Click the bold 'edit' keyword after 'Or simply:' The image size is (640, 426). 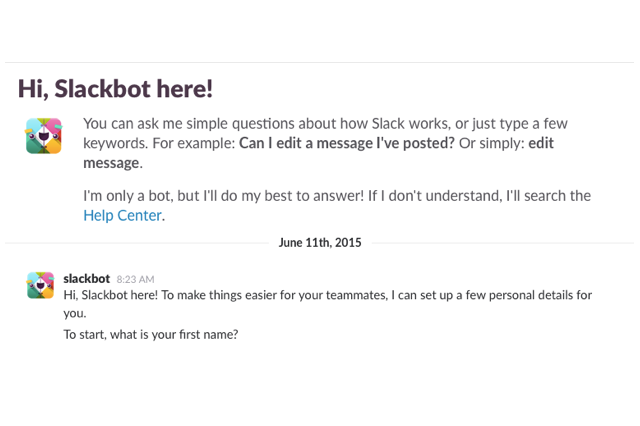541,143
